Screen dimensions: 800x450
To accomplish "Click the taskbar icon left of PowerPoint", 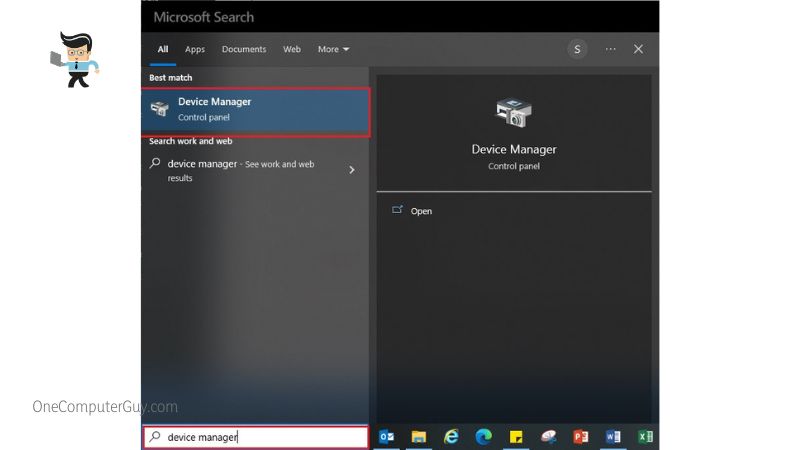I will [x=548, y=437].
